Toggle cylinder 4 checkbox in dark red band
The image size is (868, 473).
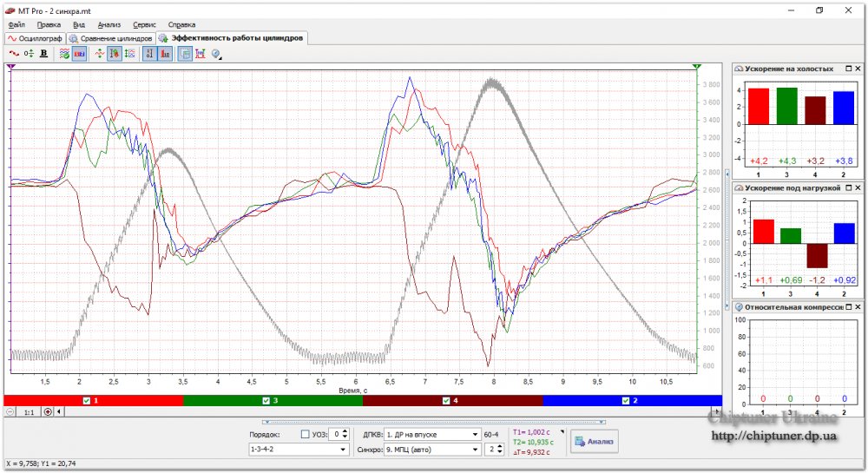point(446,400)
